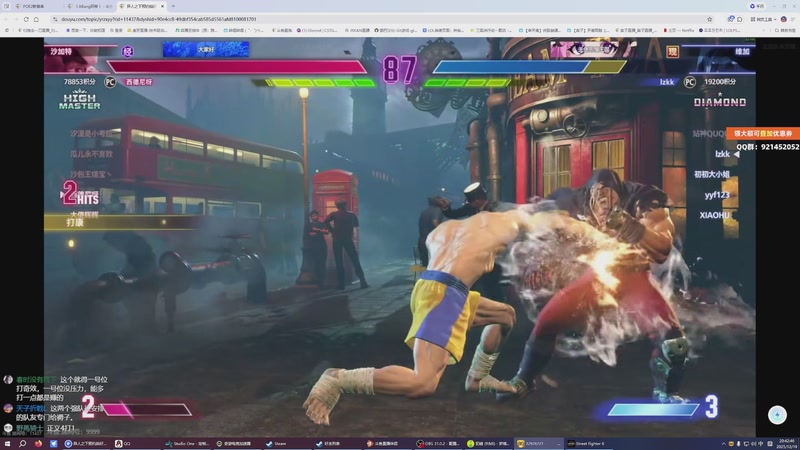This screenshot has width=800, height=450.
Task: Open Studio One from the taskbar
Action: click(187, 444)
